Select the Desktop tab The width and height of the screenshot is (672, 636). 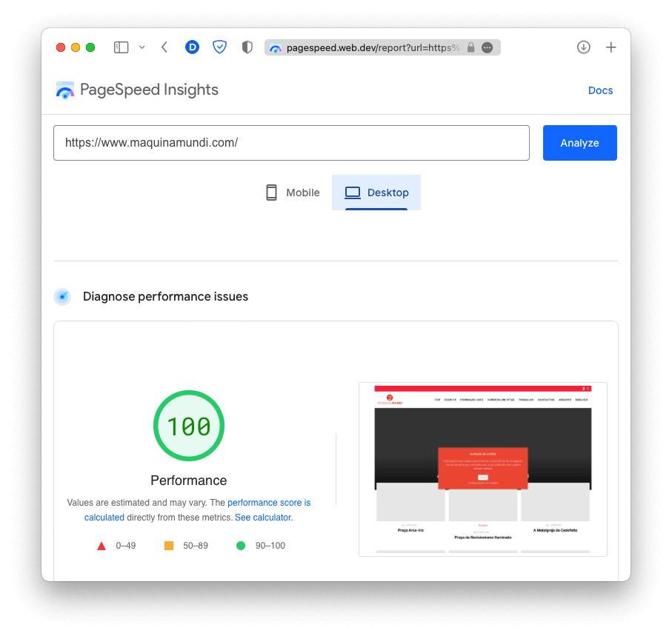(x=376, y=193)
